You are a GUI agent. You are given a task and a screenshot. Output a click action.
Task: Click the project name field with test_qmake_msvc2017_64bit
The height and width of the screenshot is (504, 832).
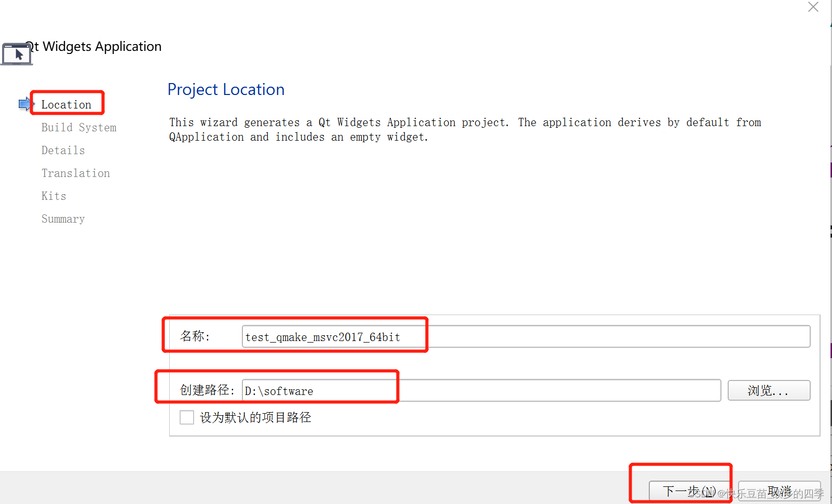click(x=526, y=336)
